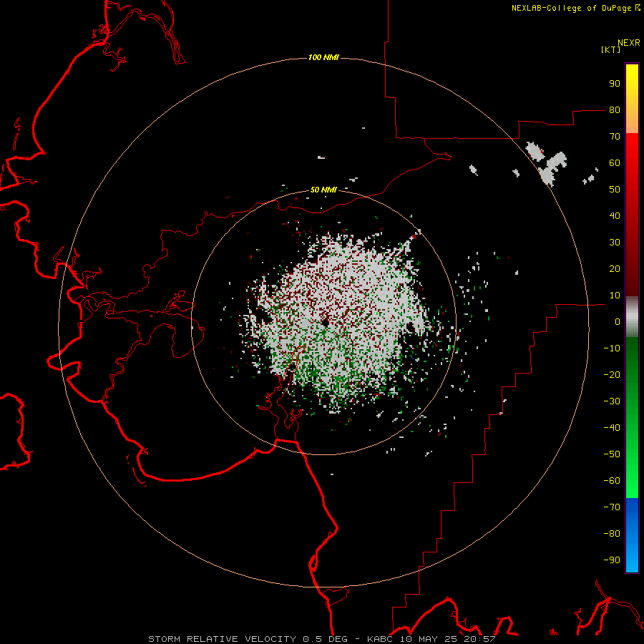Click the gray zero-velocity segment of color bar
Image resolution: width=644 pixels, height=644 pixels.
pos(632,317)
